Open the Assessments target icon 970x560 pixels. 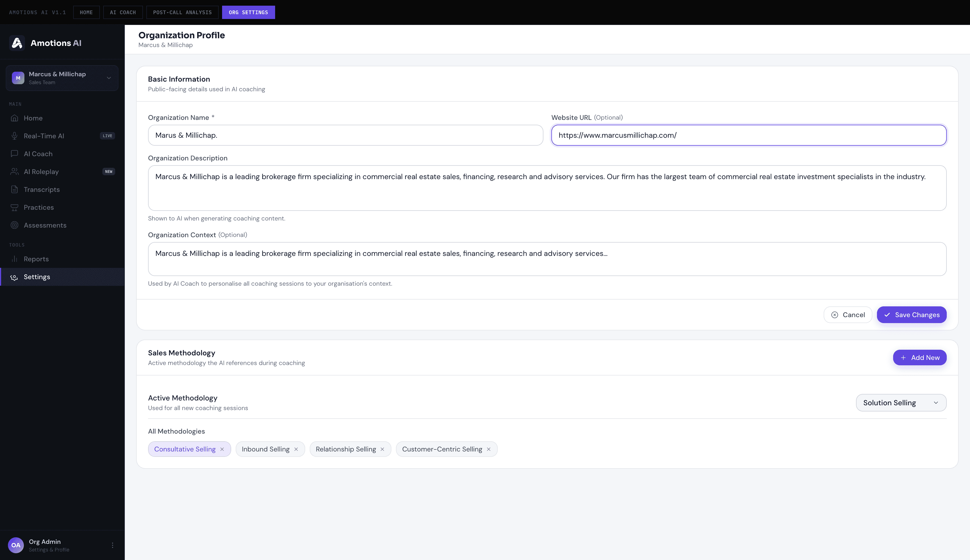[x=14, y=225]
